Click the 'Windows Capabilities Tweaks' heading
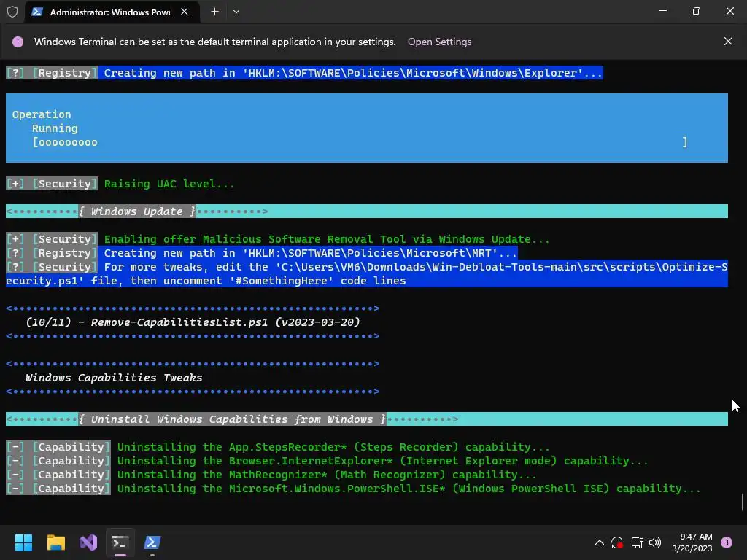 click(x=114, y=378)
